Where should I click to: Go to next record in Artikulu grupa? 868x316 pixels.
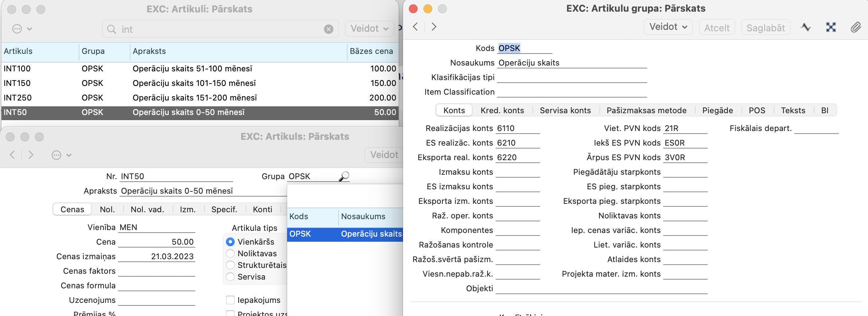pyautogui.click(x=434, y=27)
